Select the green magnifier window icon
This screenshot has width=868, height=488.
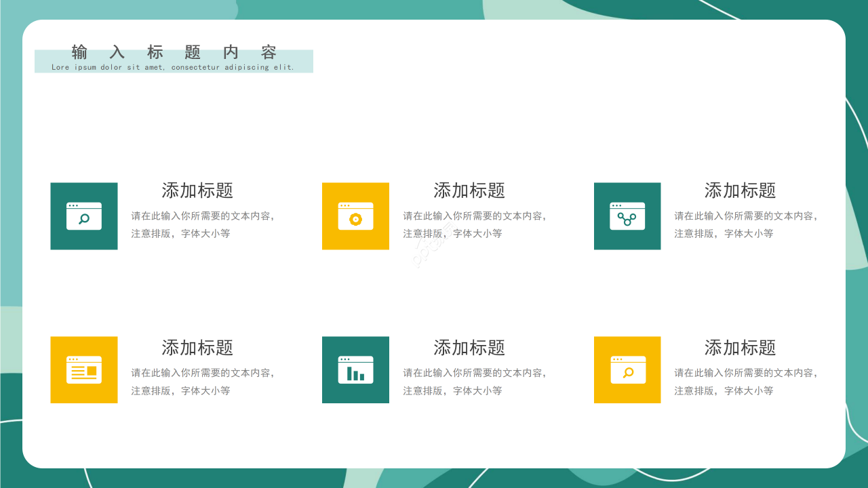[x=84, y=216]
